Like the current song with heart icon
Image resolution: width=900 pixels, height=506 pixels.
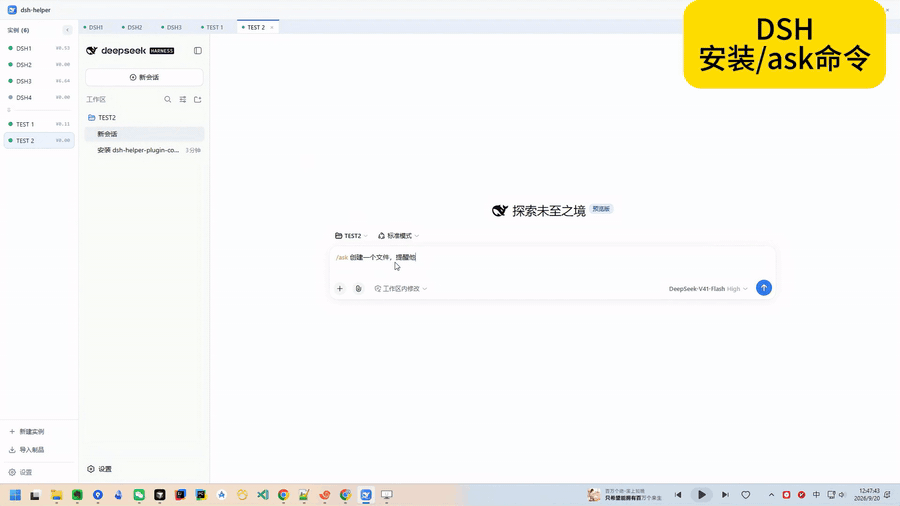(x=746, y=495)
